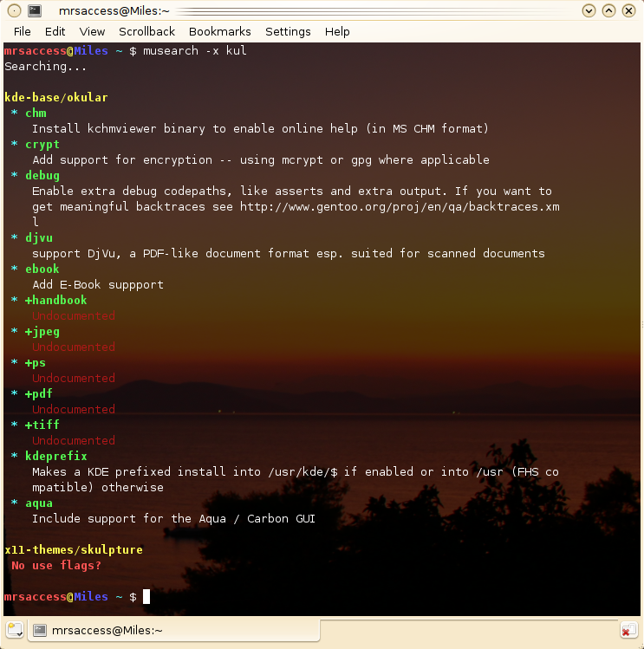Click the round window menu button in title bar
Screen dimensions: 644x649
[13, 10]
